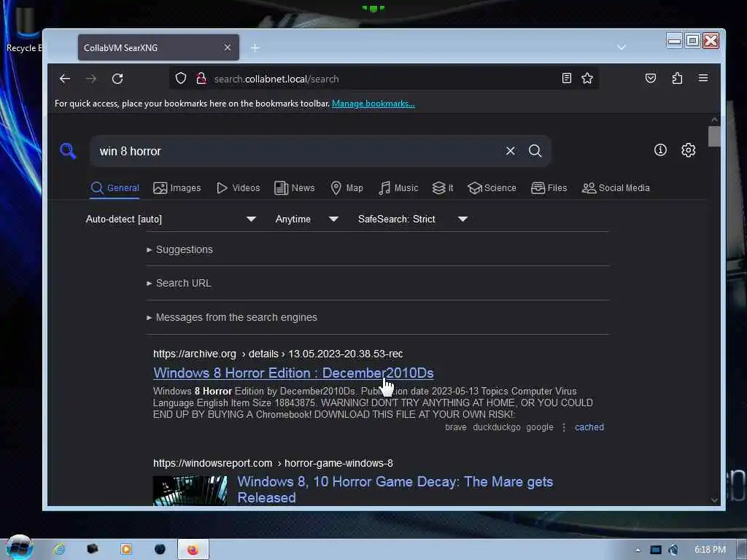Image resolution: width=747 pixels, height=560 pixels.
Task: Expand the Suggestions section
Action: [x=179, y=249]
